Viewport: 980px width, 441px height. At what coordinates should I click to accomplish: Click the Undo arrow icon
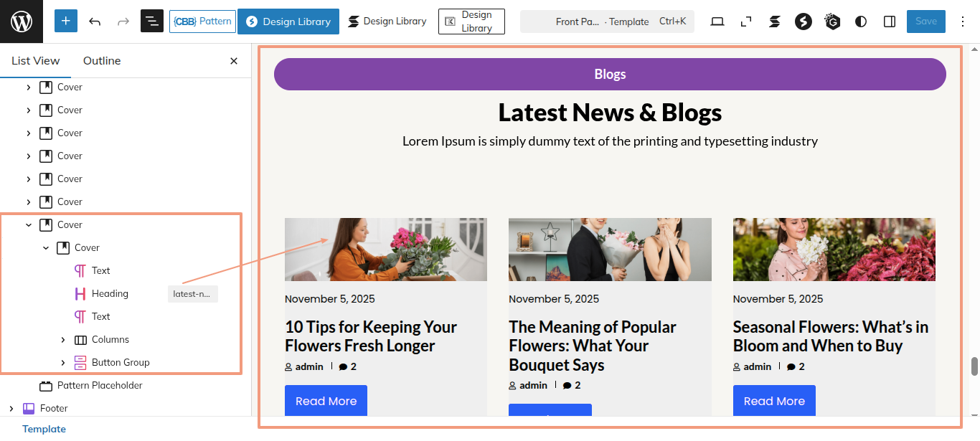pos(95,22)
